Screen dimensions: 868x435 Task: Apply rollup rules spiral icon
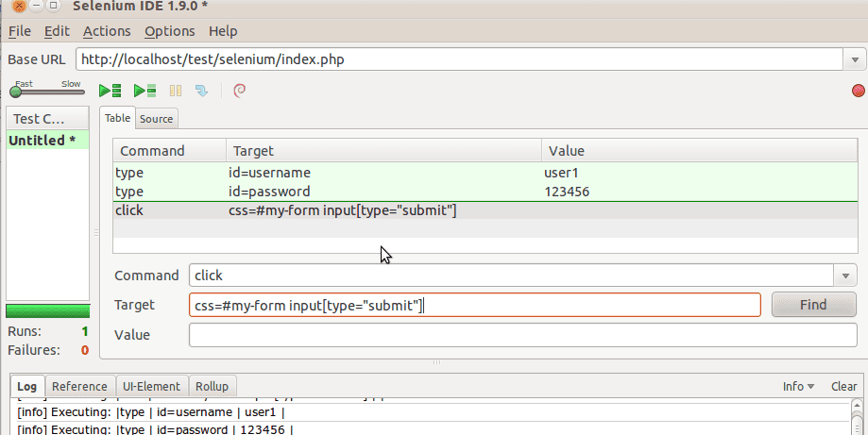pos(239,91)
